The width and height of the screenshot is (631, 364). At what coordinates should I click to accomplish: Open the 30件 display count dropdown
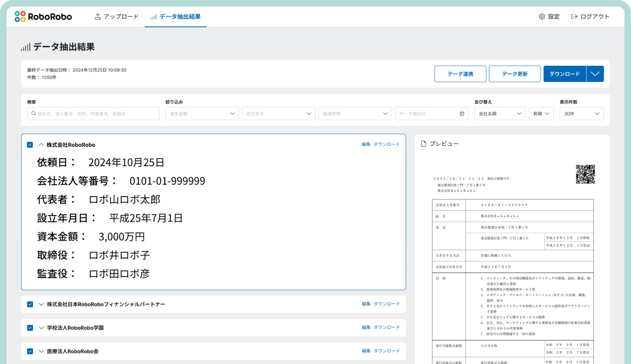tap(582, 114)
